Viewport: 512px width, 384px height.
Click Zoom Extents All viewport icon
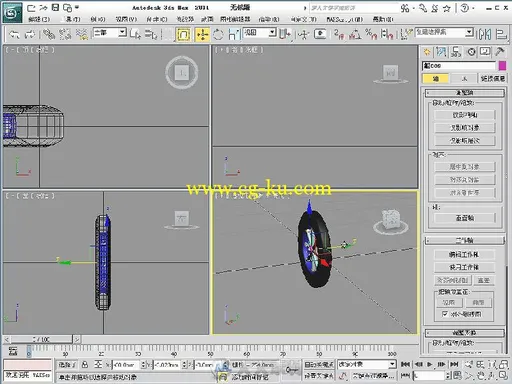click(x=503, y=364)
